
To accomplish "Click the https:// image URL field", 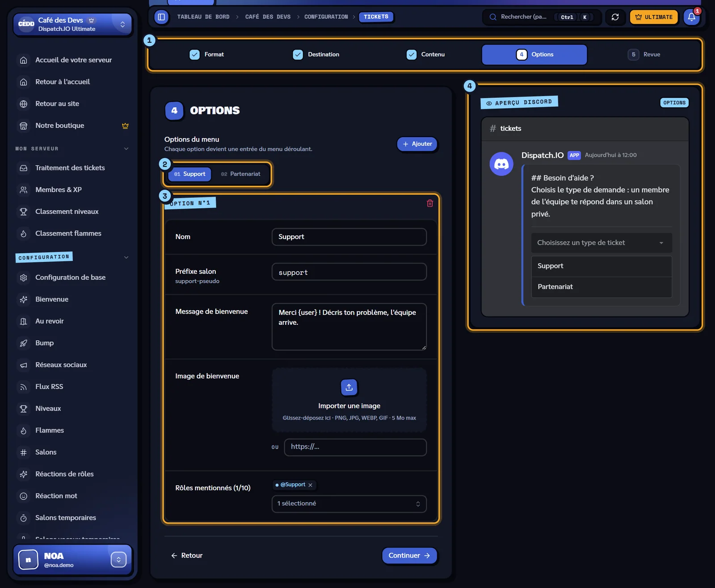I will tap(355, 447).
